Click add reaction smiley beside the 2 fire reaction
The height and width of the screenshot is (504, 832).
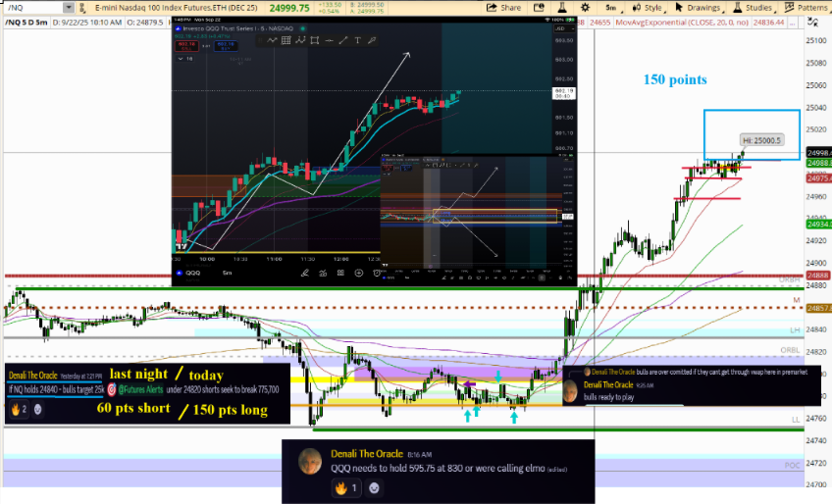click(37, 410)
